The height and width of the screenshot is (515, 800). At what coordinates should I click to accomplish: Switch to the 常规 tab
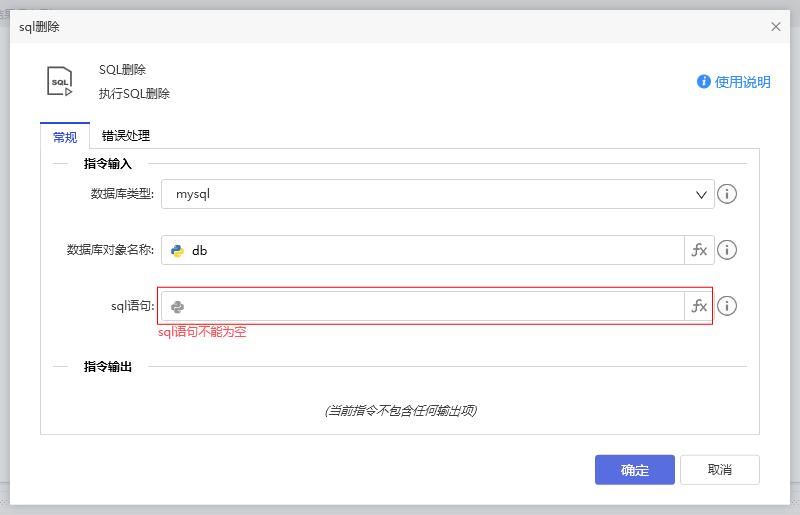pos(65,137)
